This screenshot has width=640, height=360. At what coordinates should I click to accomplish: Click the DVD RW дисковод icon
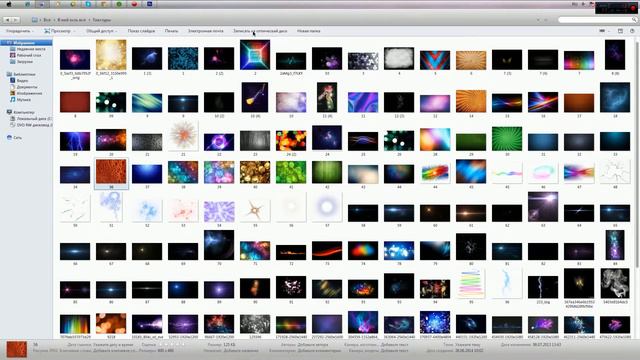coord(13,125)
